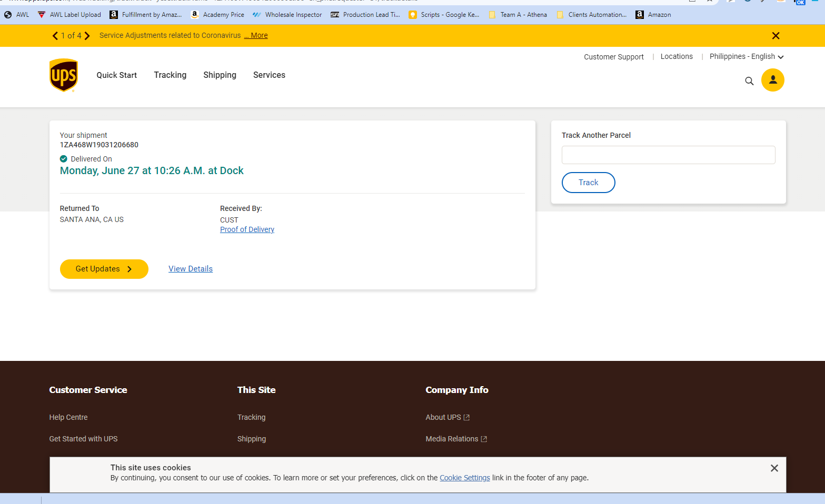This screenshot has width=825, height=504.
Task: Go to previous alert with left chevron
Action: click(x=55, y=36)
